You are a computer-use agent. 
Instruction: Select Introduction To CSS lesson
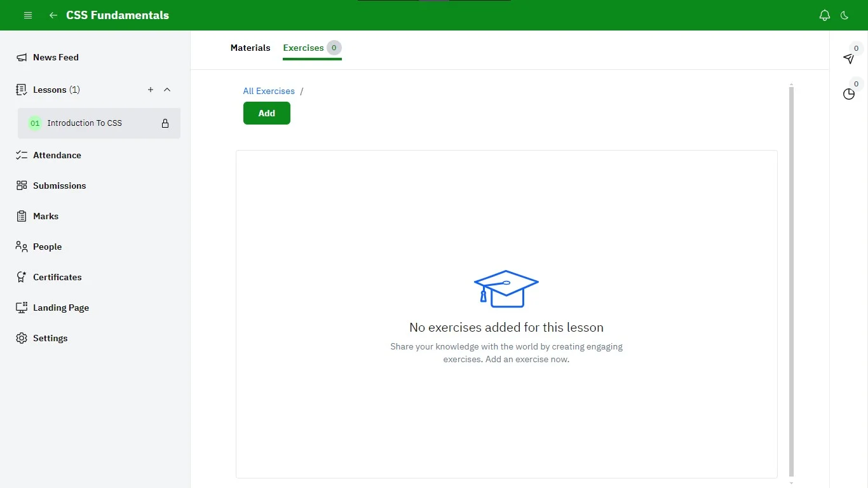point(85,123)
